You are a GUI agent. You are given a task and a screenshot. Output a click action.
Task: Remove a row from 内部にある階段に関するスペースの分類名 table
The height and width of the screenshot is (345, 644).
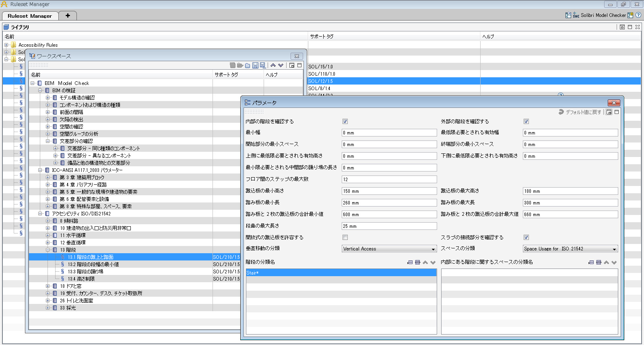coord(599,262)
